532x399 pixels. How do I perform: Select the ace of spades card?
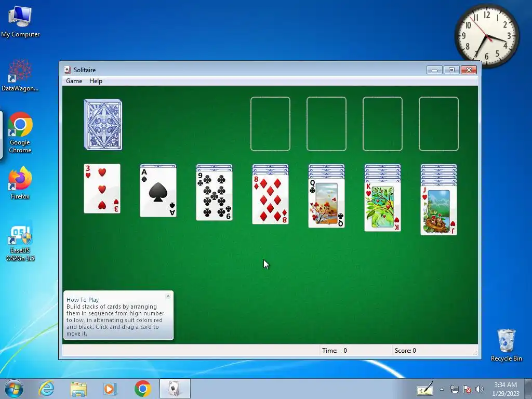point(158,192)
